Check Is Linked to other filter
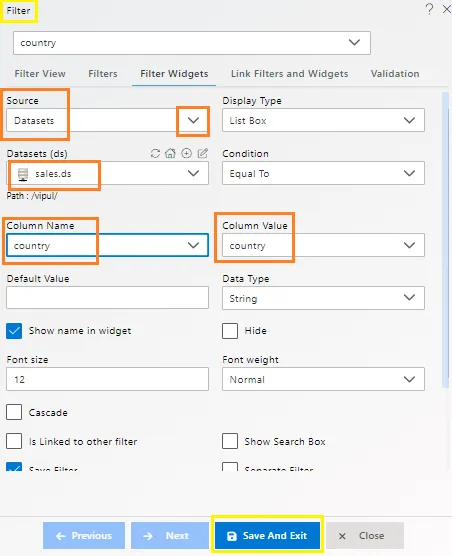The width and height of the screenshot is (452, 556). point(14,441)
